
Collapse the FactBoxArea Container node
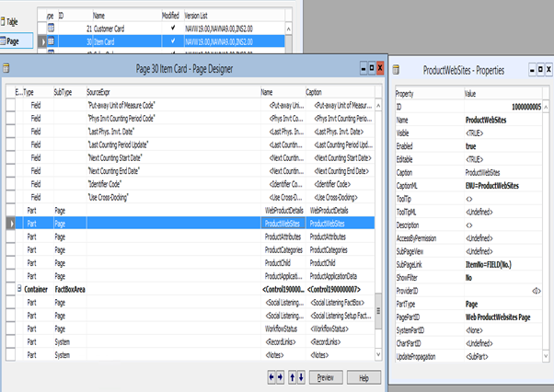(x=19, y=288)
